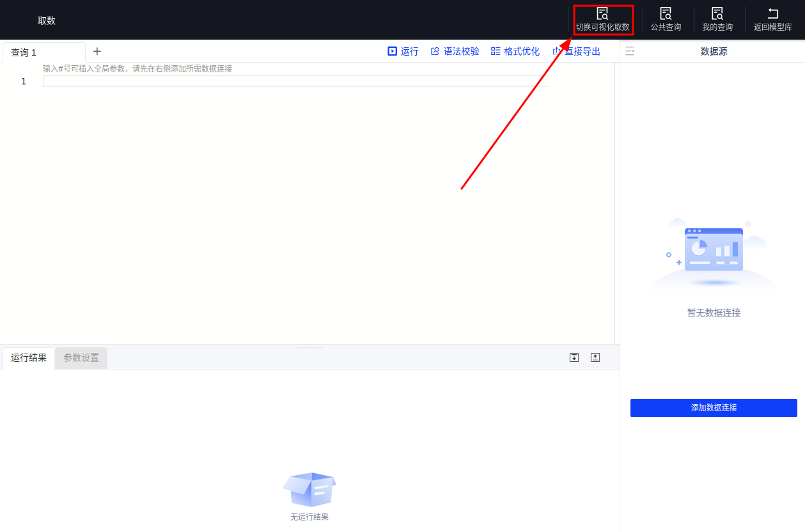Collapse the 数据源 side panel
805x532 pixels.
630,51
